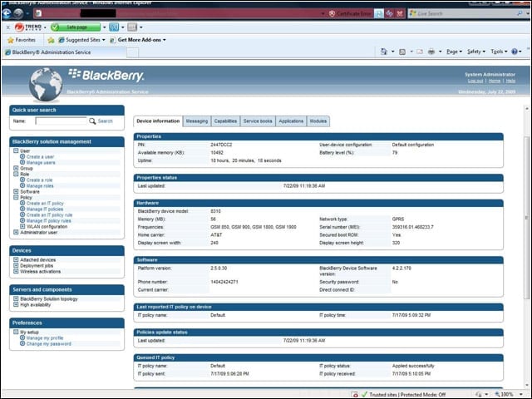Click the round icon beside Manage roles
The width and height of the screenshot is (532, 399).
[x=22, y=185]
